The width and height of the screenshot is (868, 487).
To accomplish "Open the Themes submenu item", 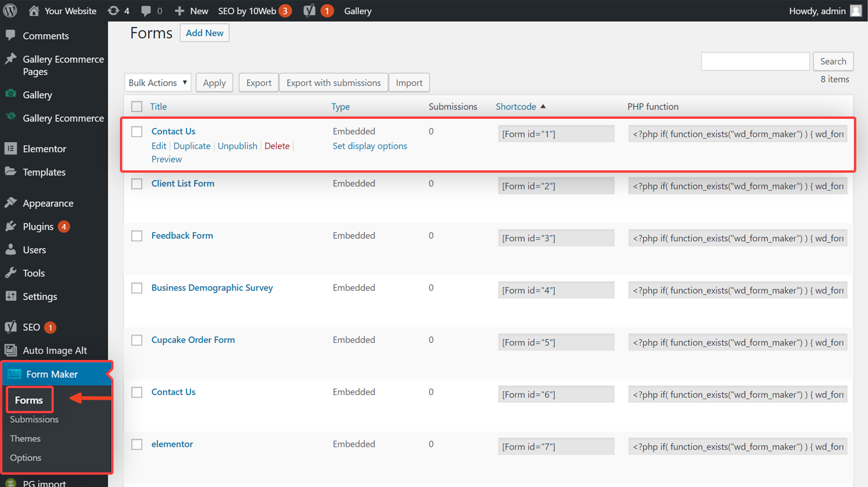I will [x=25, y=438].
